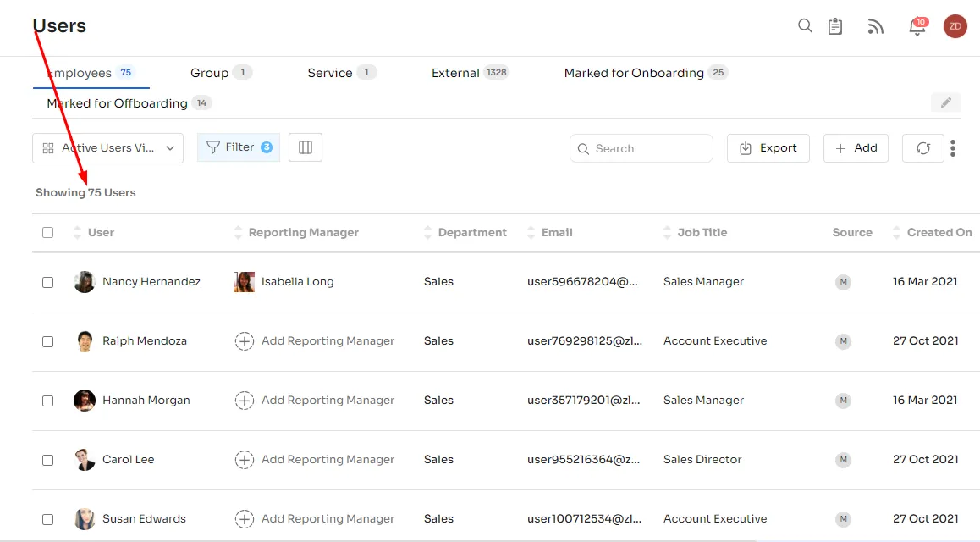Open the ZD profile avatar

955,26
